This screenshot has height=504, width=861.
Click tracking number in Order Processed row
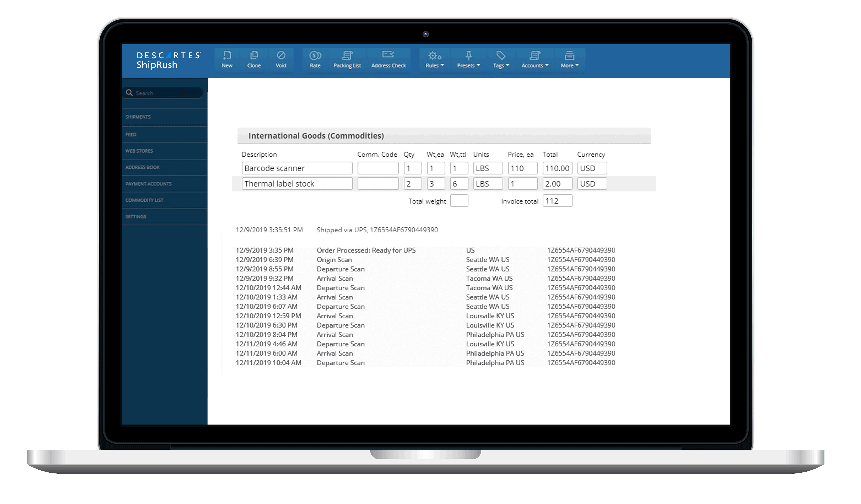581,250
